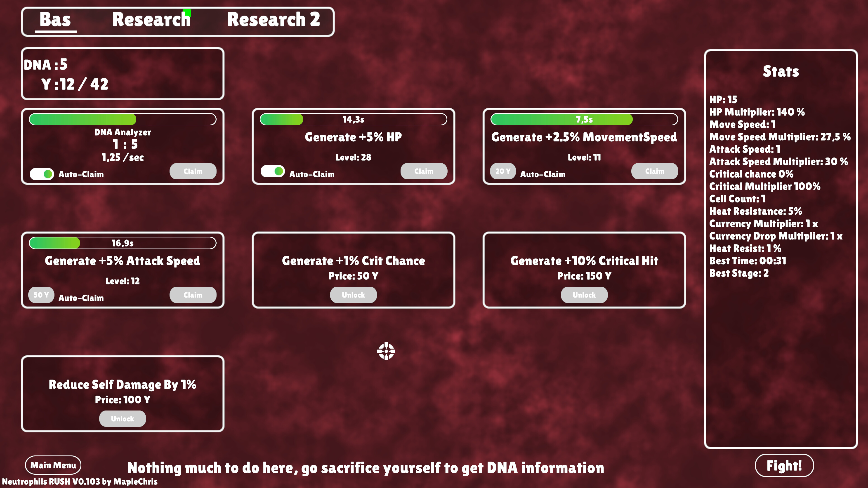Buy Auto-Claim for Attack Speed with 50 Y
This screenshot has width=868, height=488.
point(41,295)
